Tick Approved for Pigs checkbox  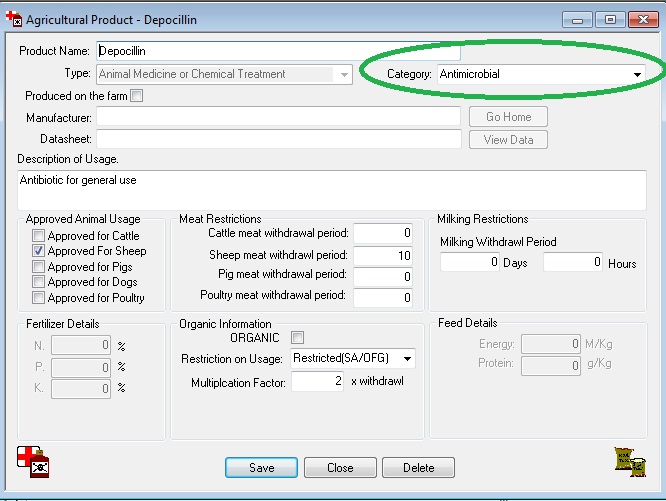[x=38, y=267]
